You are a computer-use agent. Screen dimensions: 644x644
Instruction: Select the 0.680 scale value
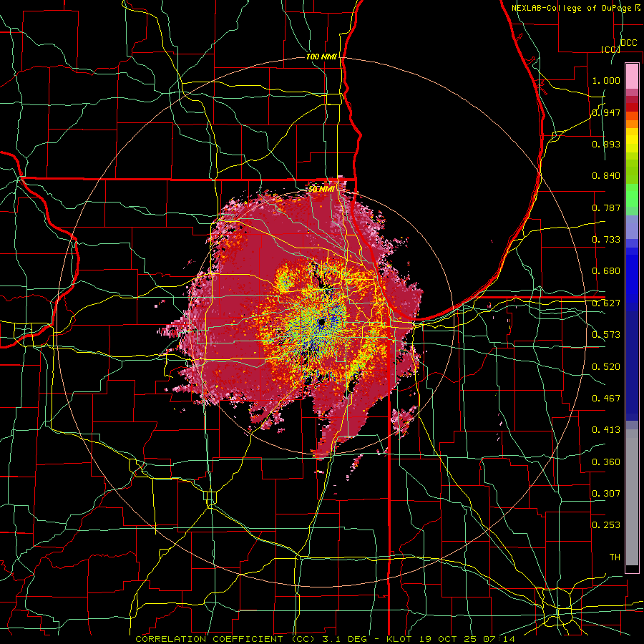pyautogui.click(x=606, y=271)
